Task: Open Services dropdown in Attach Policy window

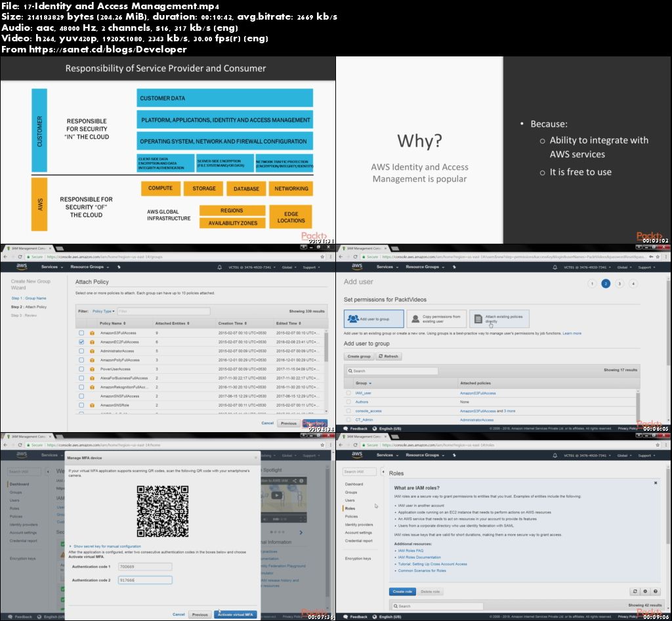Action: point(52,267)
